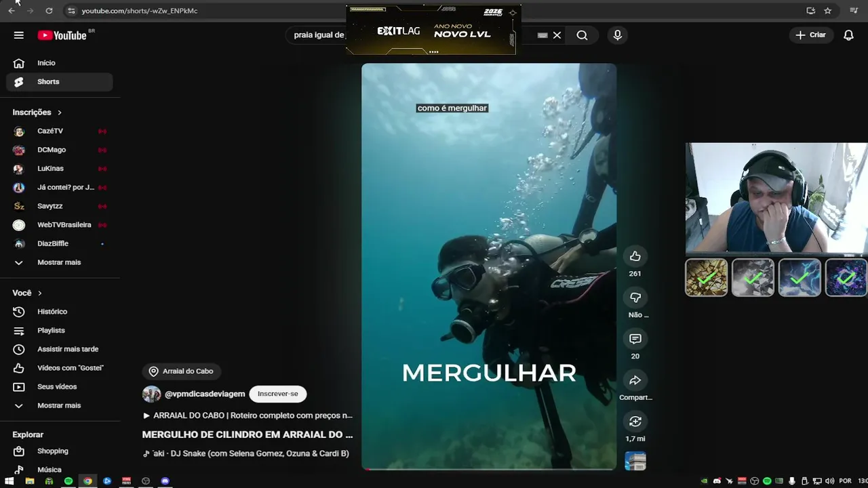The height and width of the screenshot is (488, 868).
Task: Open Shopping in Explorar section
Action: (60, 451)
